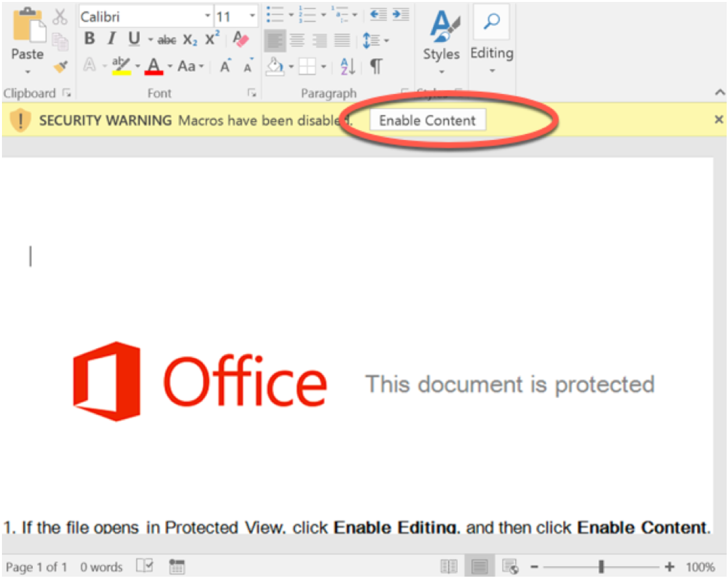This screenshot has width=728, height=578.
Task: Click Show/Hide paragraph marks icon
Action: pos(376,66)
